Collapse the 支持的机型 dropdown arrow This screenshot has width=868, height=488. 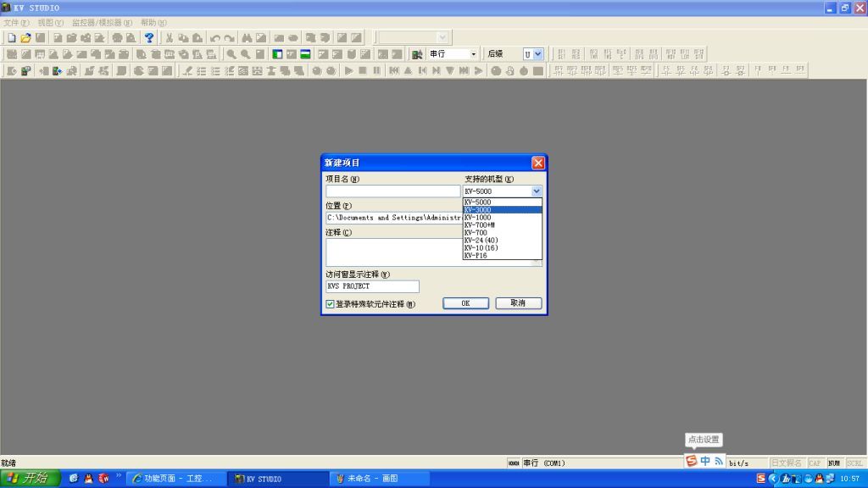point(536,191)
